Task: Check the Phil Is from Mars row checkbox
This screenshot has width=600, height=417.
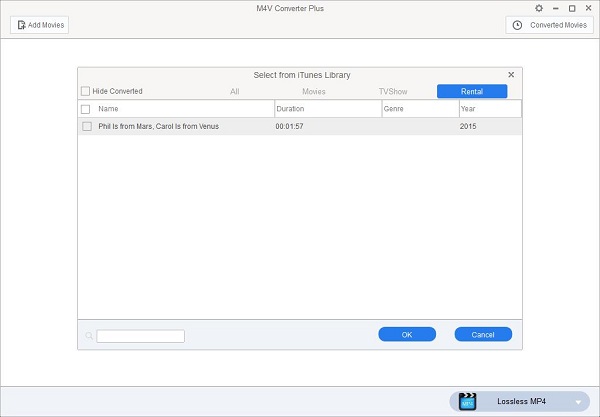Action: pyautogui.click(x=87, y=126)
